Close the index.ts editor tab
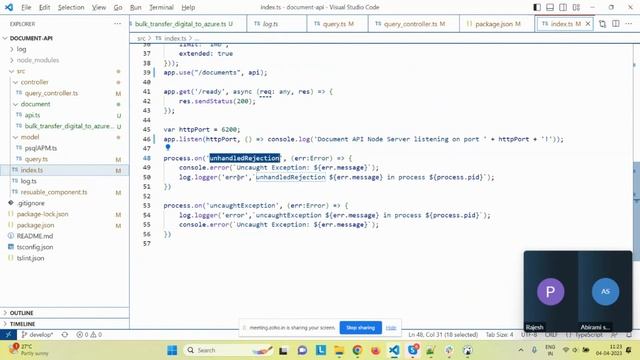640x360 pixels. (x=588, y=24)
